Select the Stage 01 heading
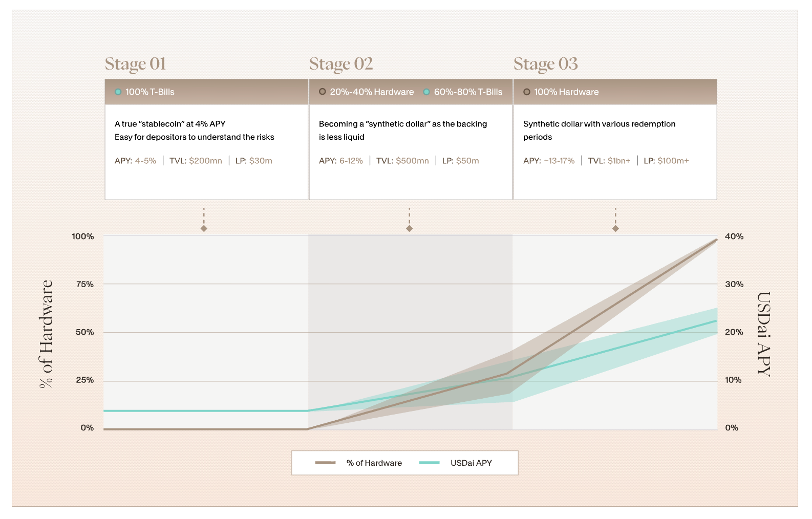 [x=136, y=64]
